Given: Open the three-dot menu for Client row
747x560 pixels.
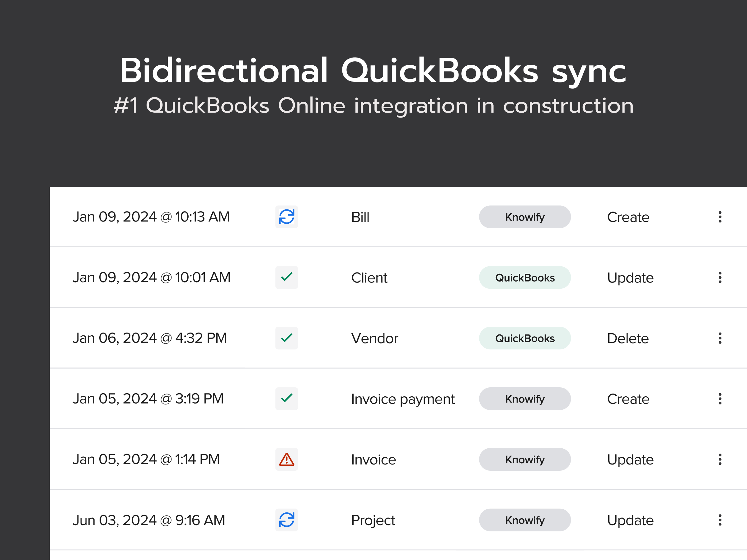Looking at the screenshot, I should point(720,278).
